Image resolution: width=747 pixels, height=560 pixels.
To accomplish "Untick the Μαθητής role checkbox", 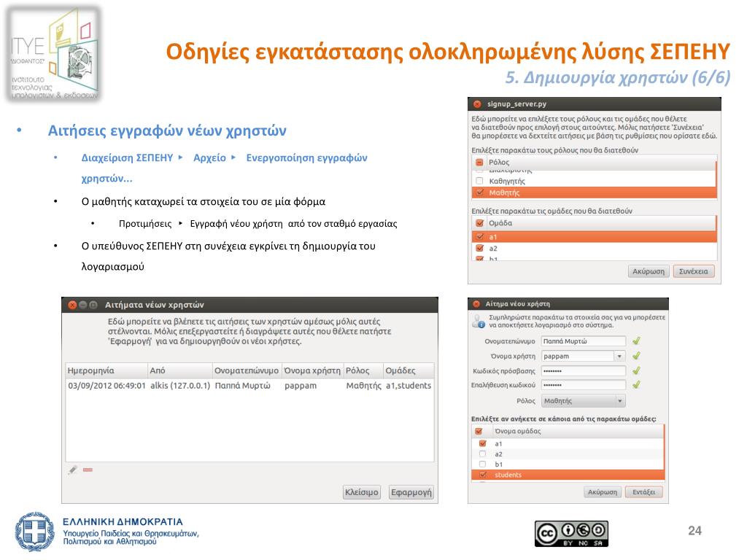I will click(x=480, y=192).
